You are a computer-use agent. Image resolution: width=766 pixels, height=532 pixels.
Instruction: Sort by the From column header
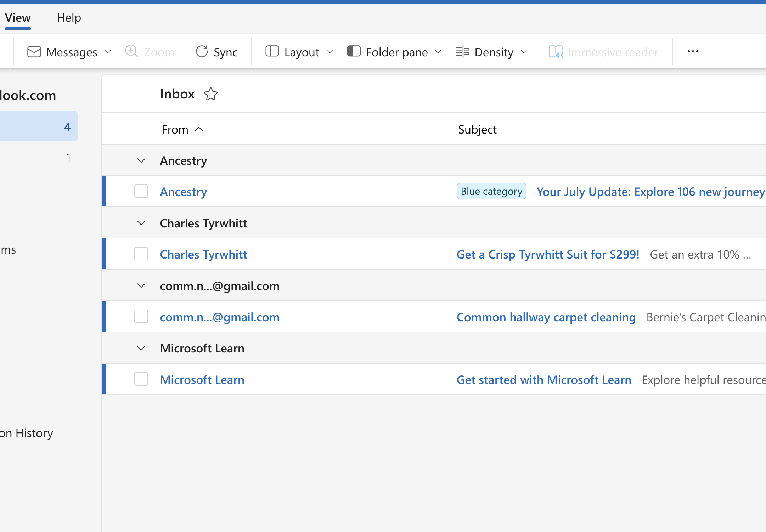pos(175,130)
